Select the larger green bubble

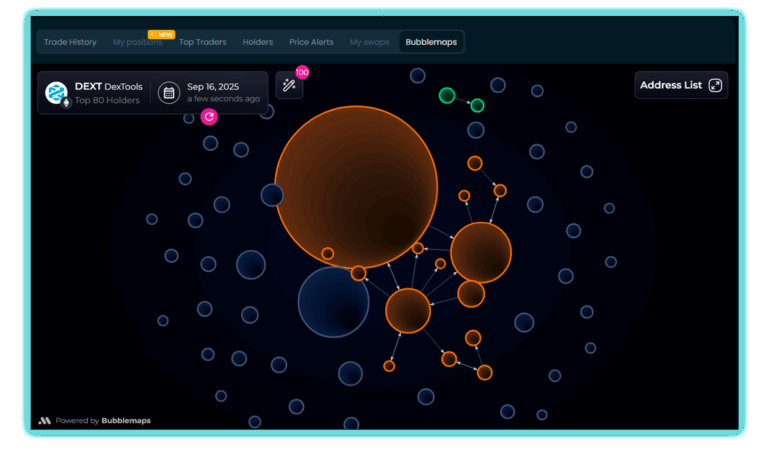(x=447, y=95)
